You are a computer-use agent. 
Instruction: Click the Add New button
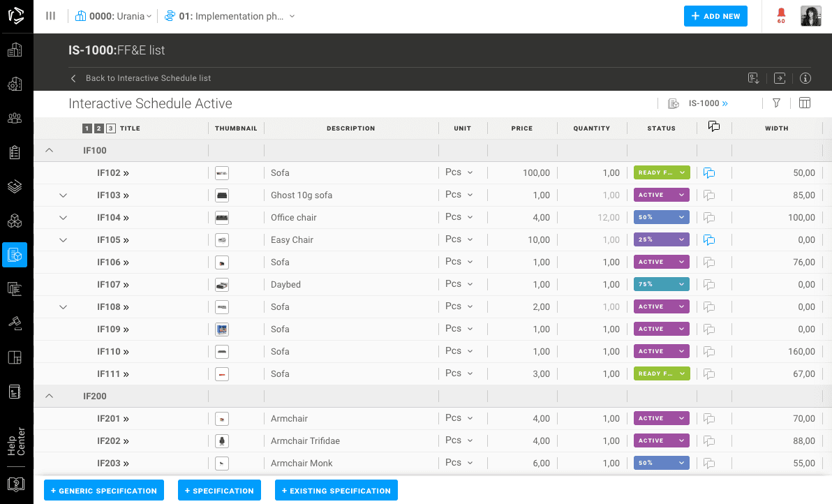coord(715,16)
